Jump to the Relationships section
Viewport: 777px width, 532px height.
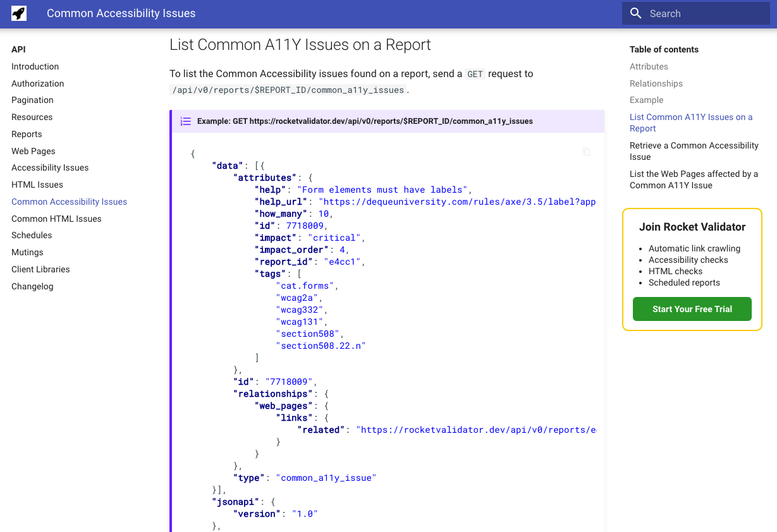point(656,83)
